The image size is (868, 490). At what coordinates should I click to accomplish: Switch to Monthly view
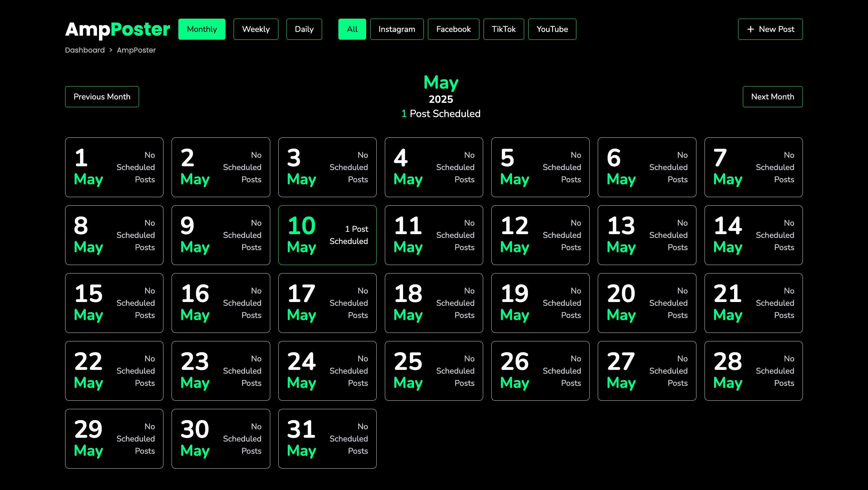pos(202,29)
